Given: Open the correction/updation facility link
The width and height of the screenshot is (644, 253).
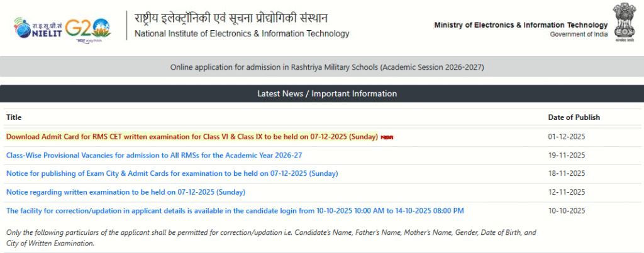Looking at the screenshot, I should point(235,210).
